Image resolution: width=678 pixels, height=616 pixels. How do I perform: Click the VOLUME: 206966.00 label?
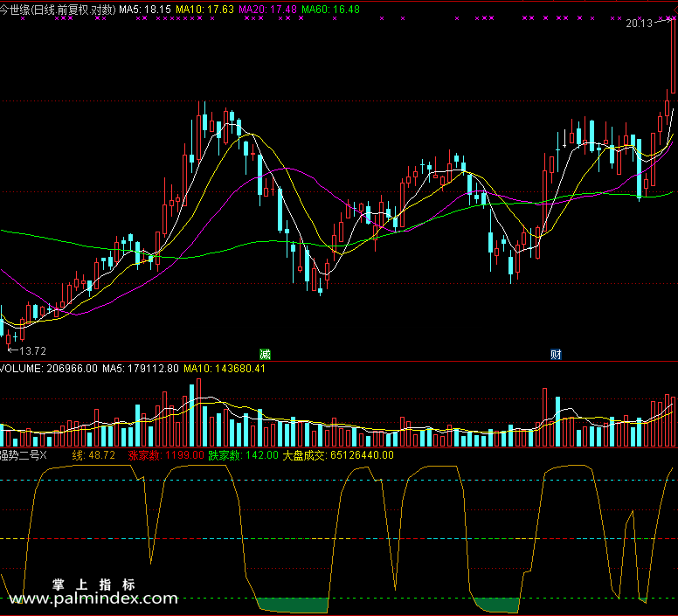pos(49,369)
